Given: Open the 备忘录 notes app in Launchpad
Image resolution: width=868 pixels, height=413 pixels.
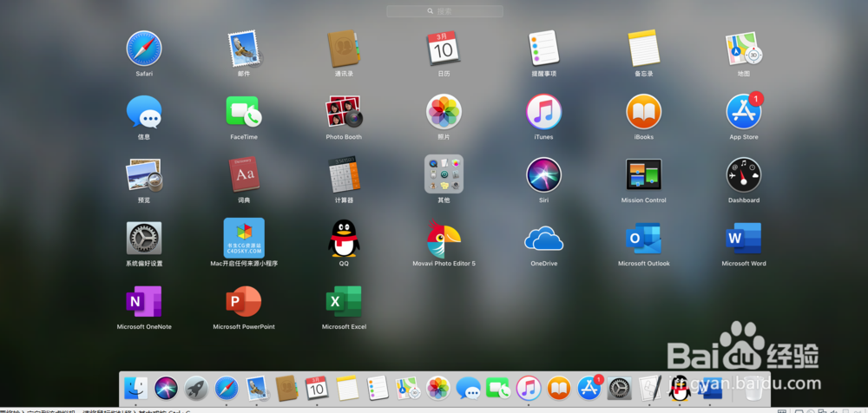Looking at the screenshot, I should click(x=644, y=49).
